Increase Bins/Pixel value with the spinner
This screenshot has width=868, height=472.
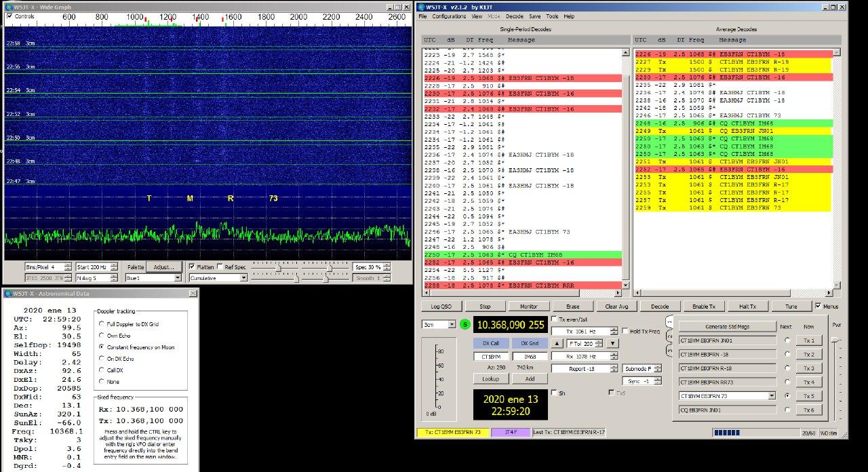click(x=68, y=264)
